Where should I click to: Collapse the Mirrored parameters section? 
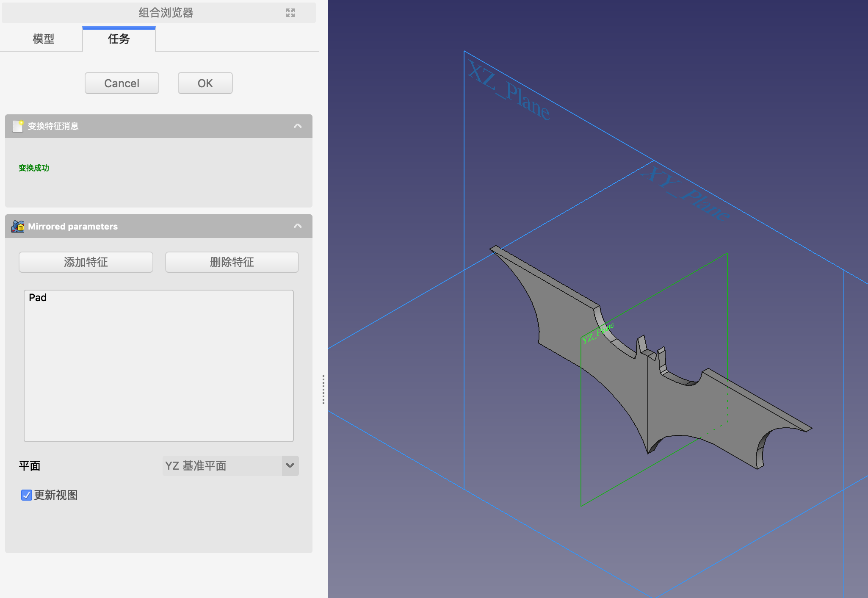298,226
